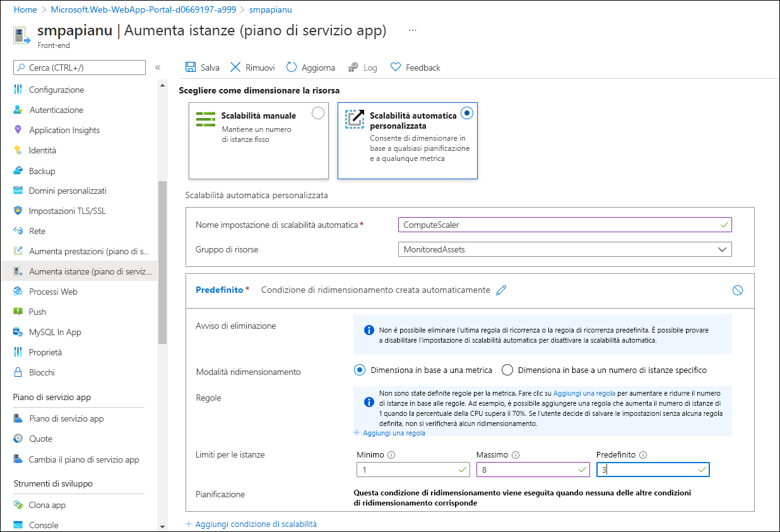
Task: Go to Domini personalizzati in the sidebar
Action: point(68,191)
